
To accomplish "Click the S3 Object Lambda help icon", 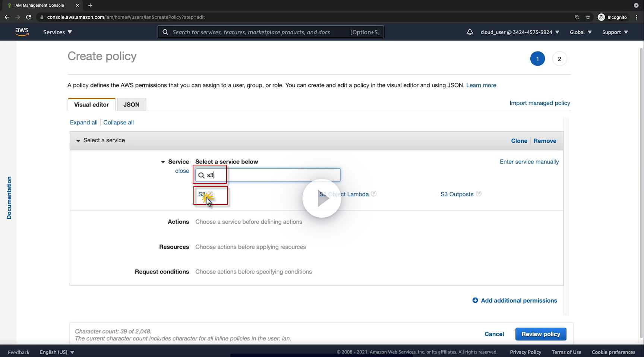I will pyautogui.click(x=373, y=194).
